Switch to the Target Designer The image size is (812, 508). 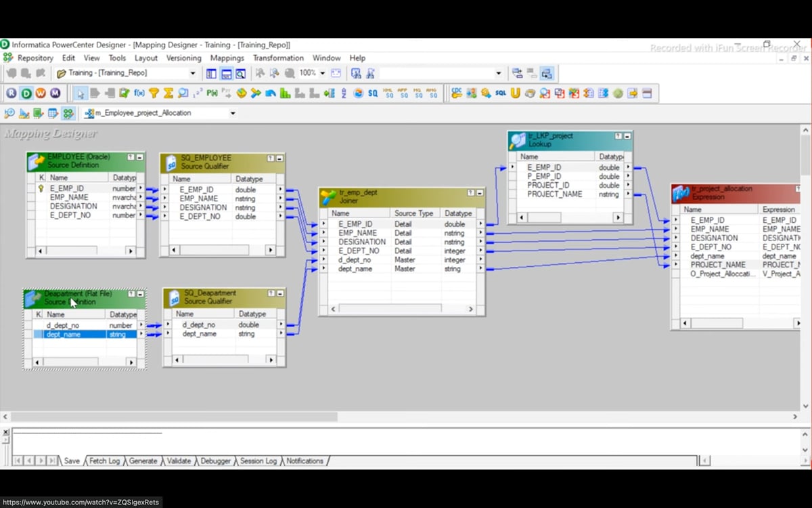24,114
